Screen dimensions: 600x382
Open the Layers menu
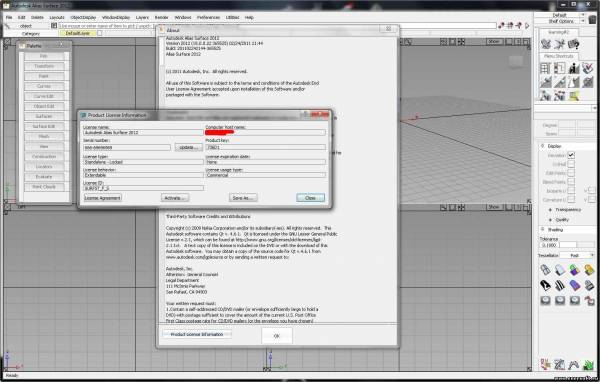(142, 17)
